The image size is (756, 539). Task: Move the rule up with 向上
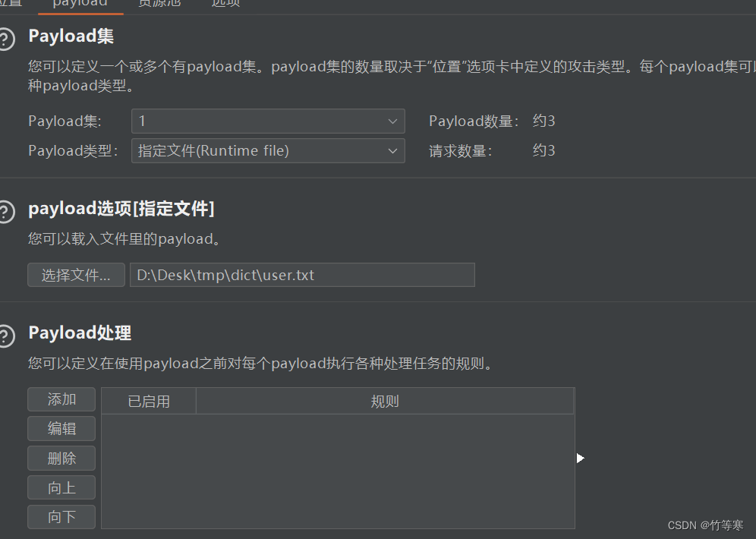click(61, 487)
